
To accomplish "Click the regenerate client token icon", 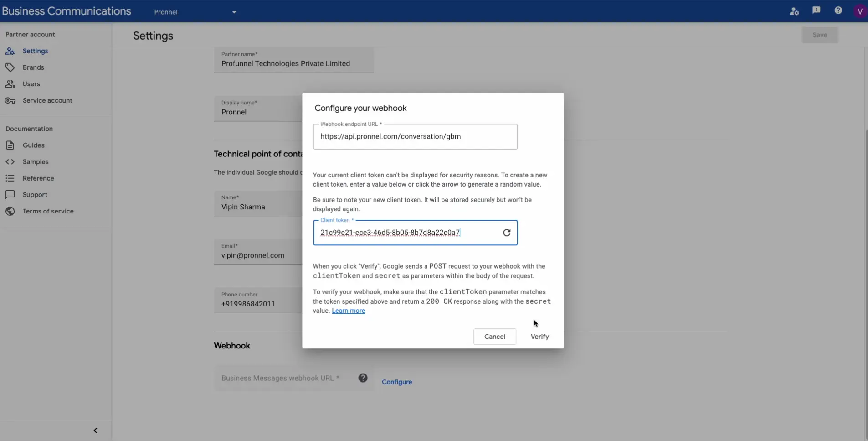I will point(507,233).
